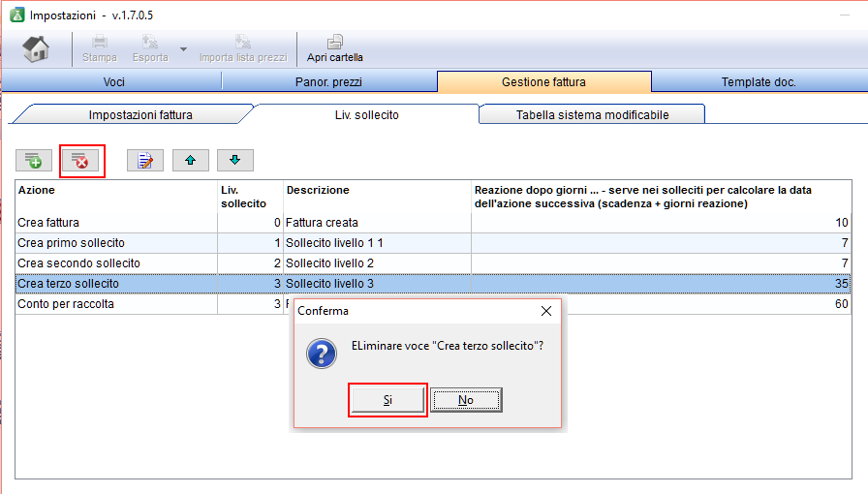The height and width of the screenshot is (494, 868).
Task: Open the Impostazioni fattura sub-tab
Action: (140, 114)
